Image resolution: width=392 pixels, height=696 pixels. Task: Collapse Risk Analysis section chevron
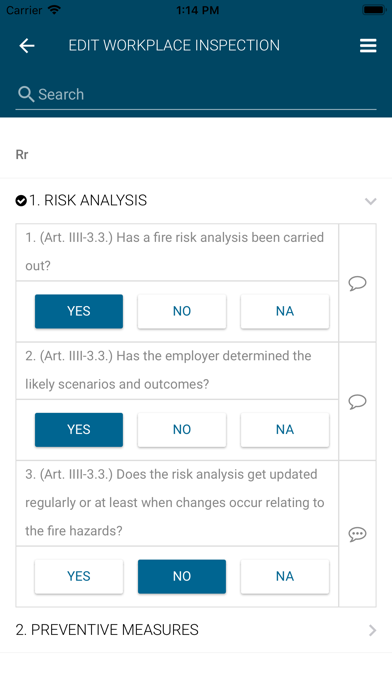371,201
